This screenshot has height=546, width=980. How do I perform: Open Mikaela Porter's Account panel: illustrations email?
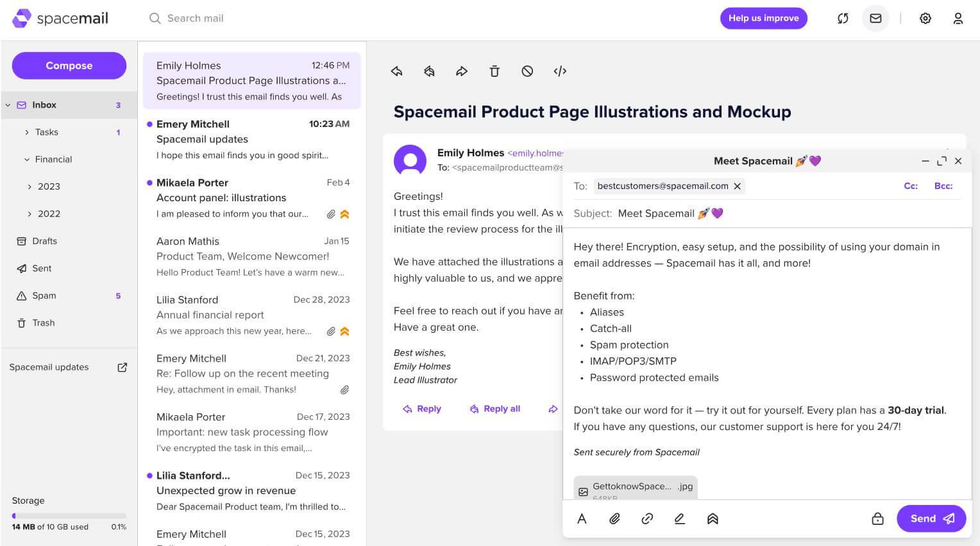252,198
